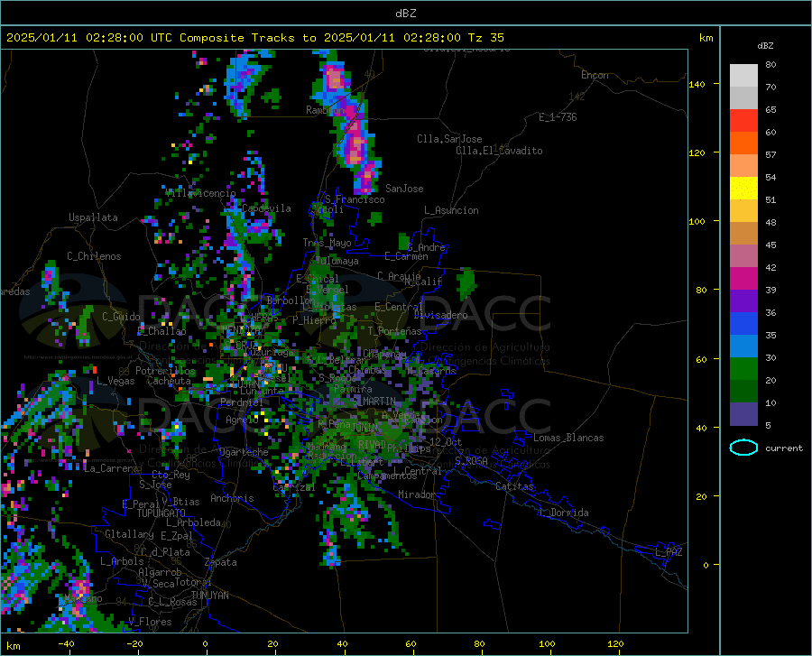Click the 'Perdriel' map label
The width and height of the screenshot is (812, 656).
pyautogui.click(x=242, y=402)
